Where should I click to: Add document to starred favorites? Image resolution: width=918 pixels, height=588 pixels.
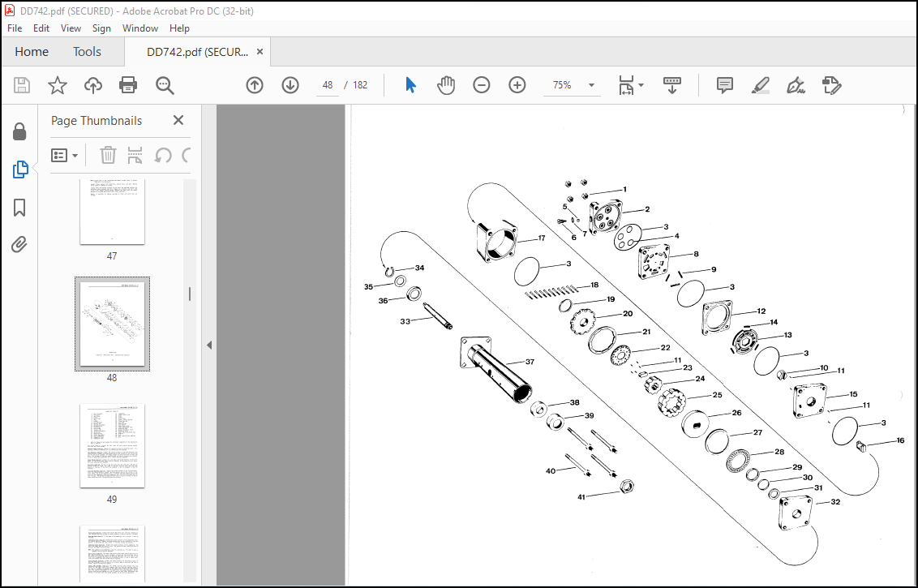point(58,85)
